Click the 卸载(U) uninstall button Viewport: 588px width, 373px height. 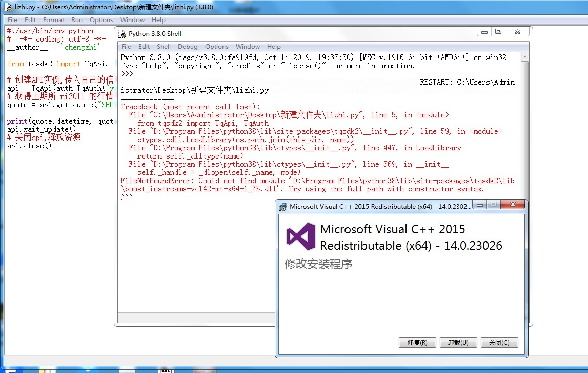pos(458,343)
